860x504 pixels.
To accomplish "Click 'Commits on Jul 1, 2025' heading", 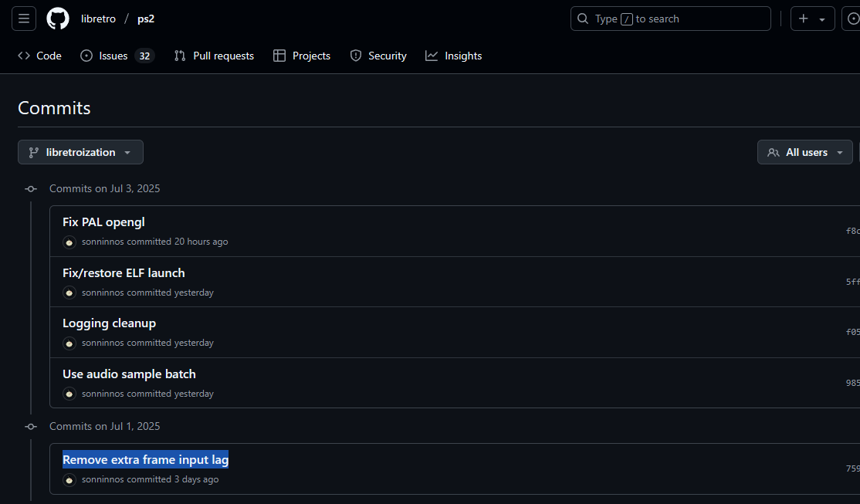I will (x=105, y=426).
